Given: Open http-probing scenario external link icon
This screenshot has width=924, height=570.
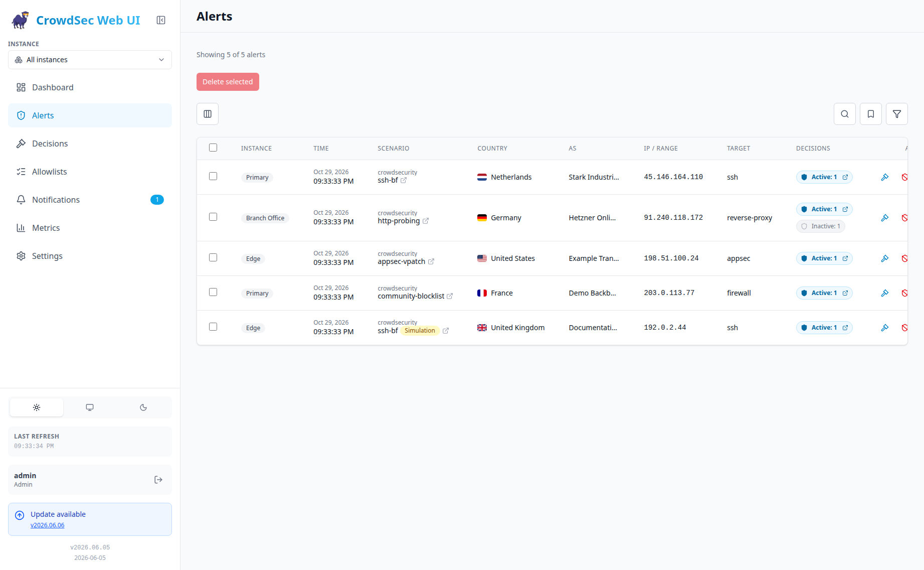Looking at the screenshot, I should [426, 221].
